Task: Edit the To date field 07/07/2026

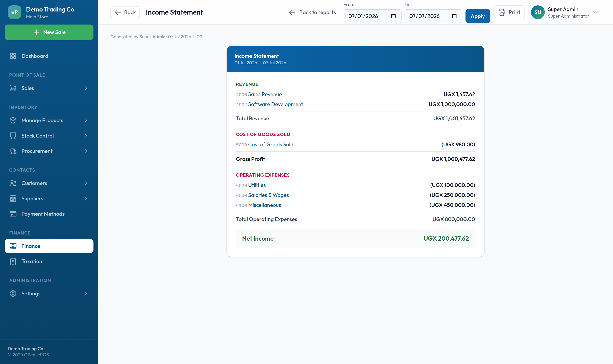Action: (433, 16)
